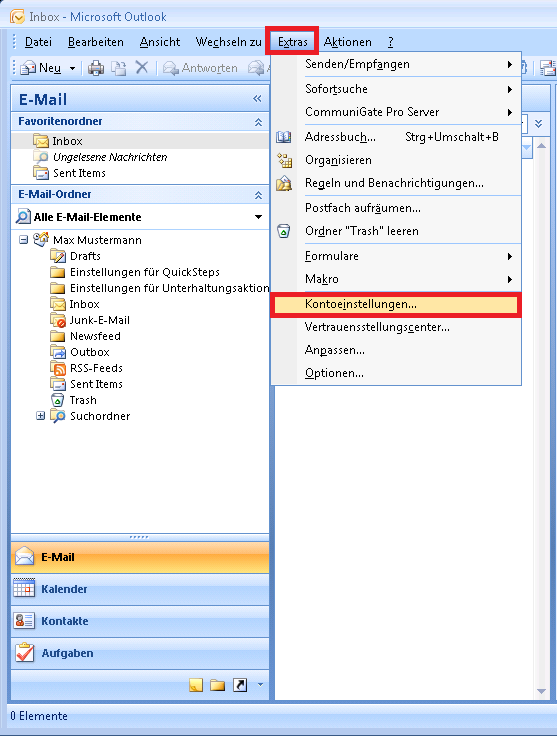This screenshot has width=557, height=736.
Task: Expand the Suchordner tree node
Action: 41,416
